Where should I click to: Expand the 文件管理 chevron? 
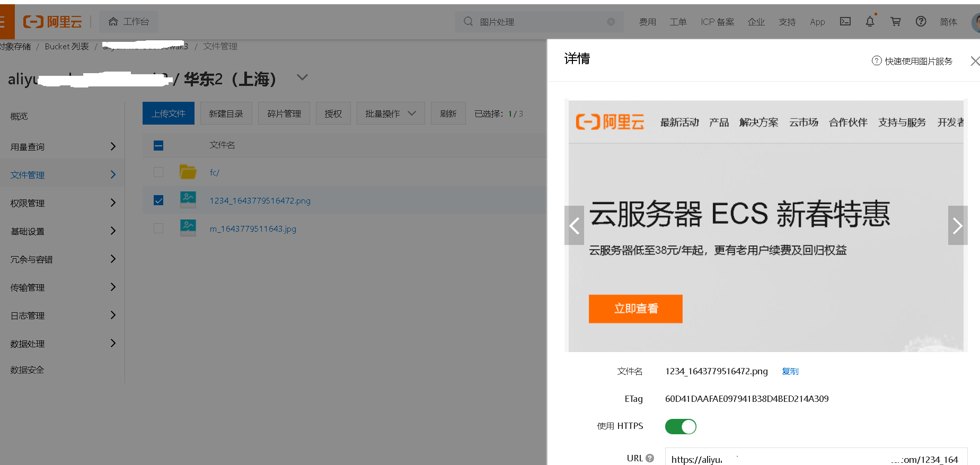(x=113, y=174)
